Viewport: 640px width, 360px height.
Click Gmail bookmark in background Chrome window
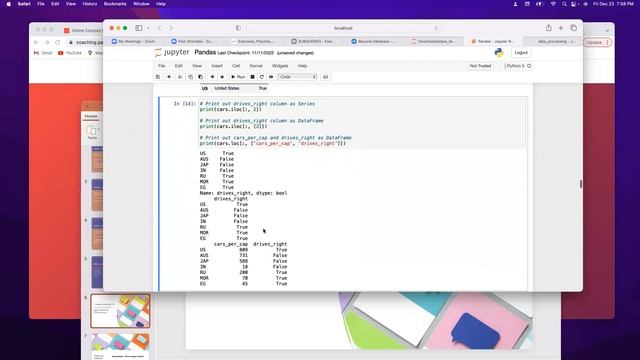coord(43,53)
